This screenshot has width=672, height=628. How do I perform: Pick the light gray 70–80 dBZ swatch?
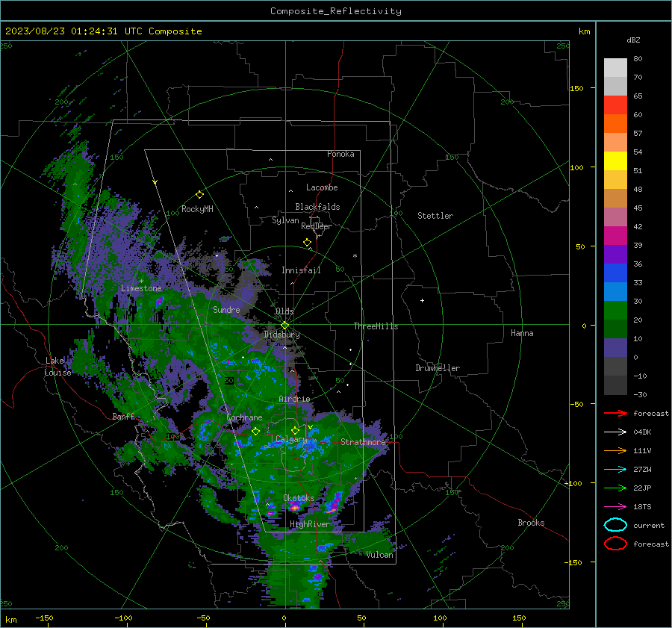pyautogui.click(x=615, y=68)
